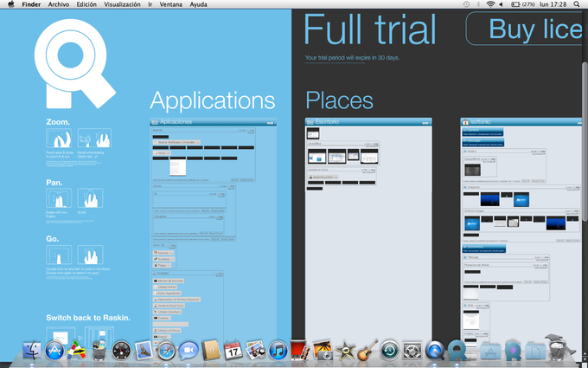Open the Edición menu
Viewport: 588px width, 368px height.
(x=86, y=4)
